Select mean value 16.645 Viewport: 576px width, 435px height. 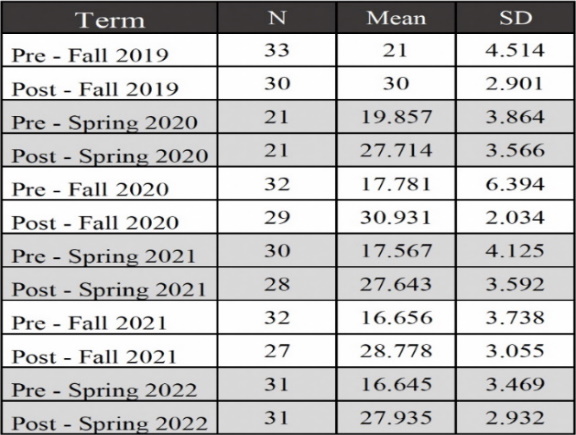[396, 384]
